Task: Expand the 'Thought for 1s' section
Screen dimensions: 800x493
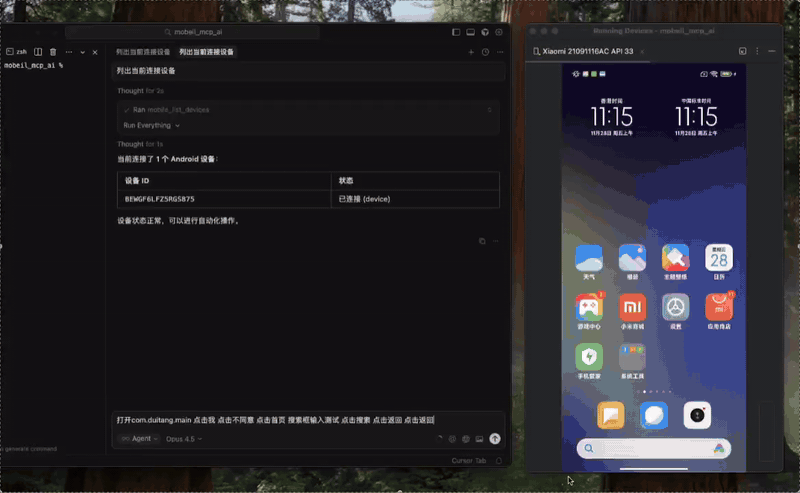Action: (x=140, y=144)
